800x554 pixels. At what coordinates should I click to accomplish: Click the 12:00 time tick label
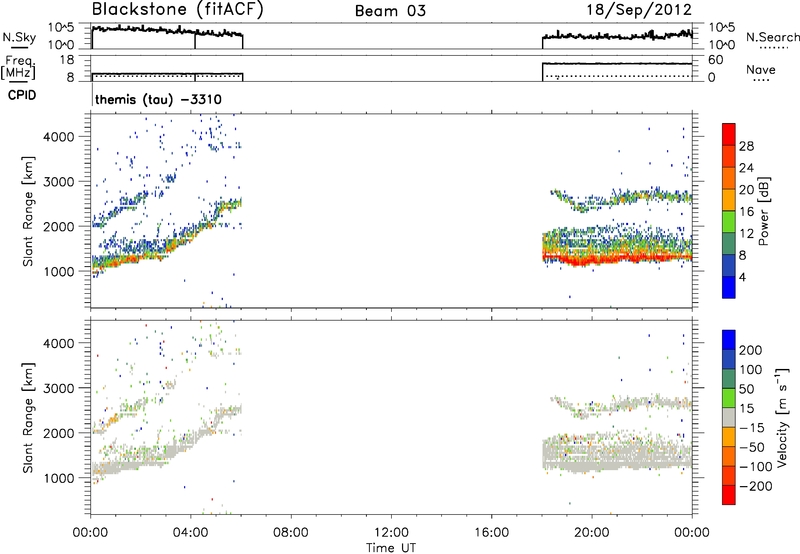(x=391, y=533)
